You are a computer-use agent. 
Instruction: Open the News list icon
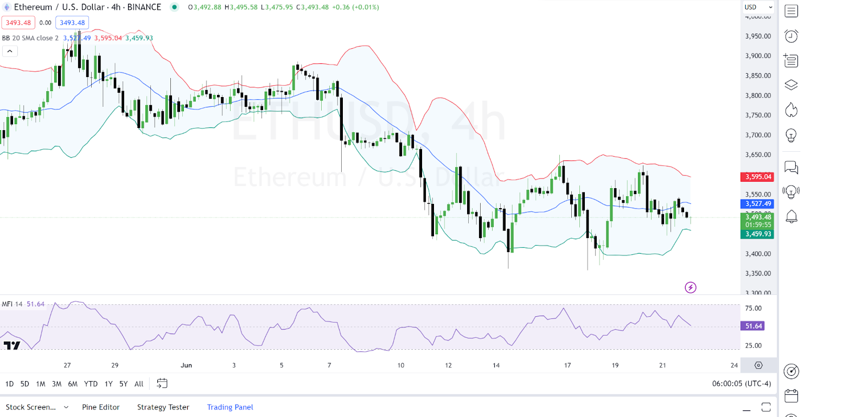(x=791, y=60)
